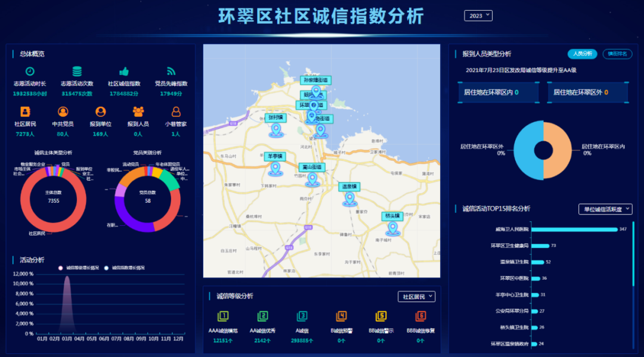This screenshot has width=644, height=357.
Task: Click the 羊亭镇 map label
Action: [275, 156]
